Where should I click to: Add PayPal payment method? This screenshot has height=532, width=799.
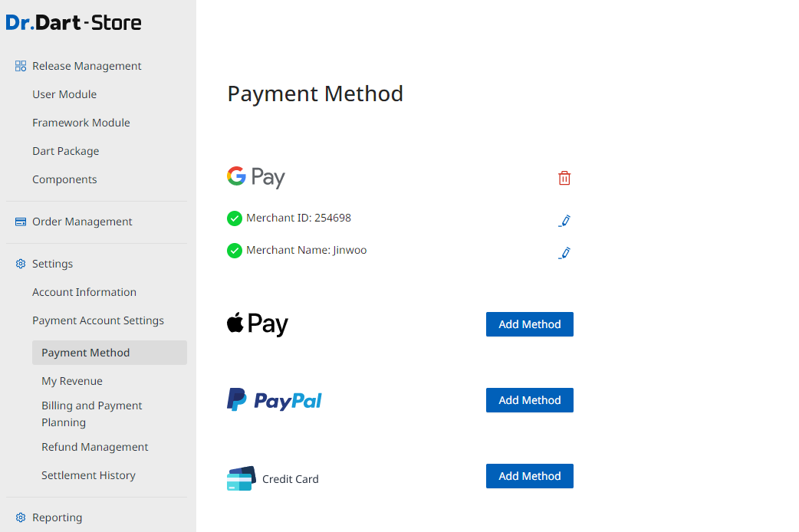click(529, 400)
